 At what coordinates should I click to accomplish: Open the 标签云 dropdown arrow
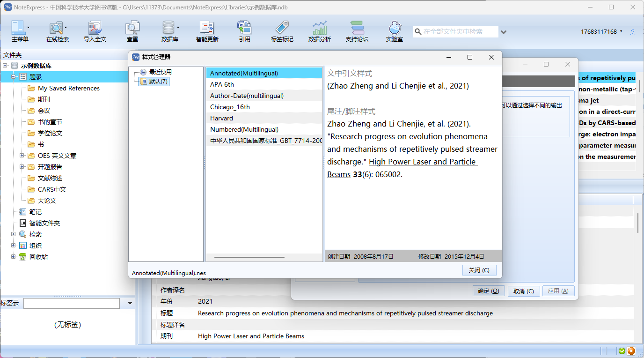point(130,303)
